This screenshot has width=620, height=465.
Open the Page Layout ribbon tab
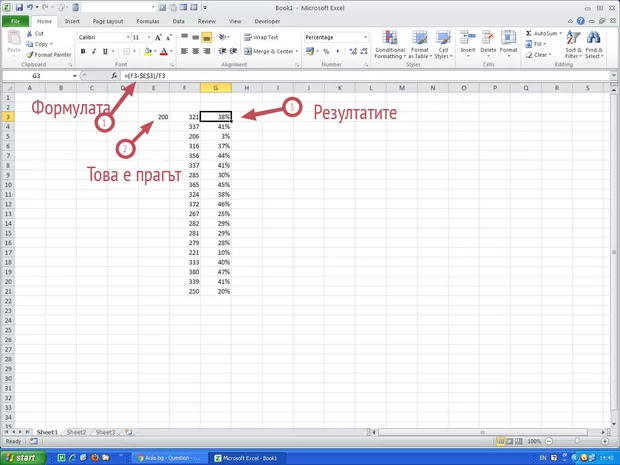109,20
